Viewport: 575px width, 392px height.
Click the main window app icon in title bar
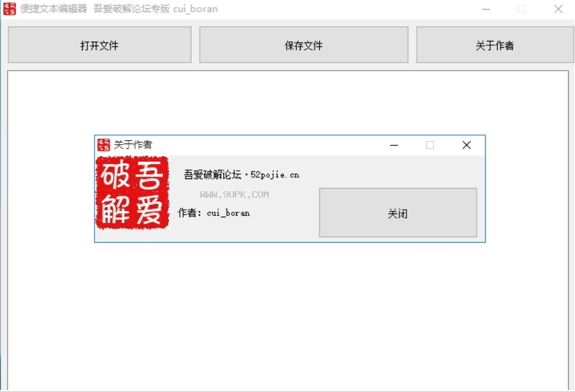click(10, 9)
